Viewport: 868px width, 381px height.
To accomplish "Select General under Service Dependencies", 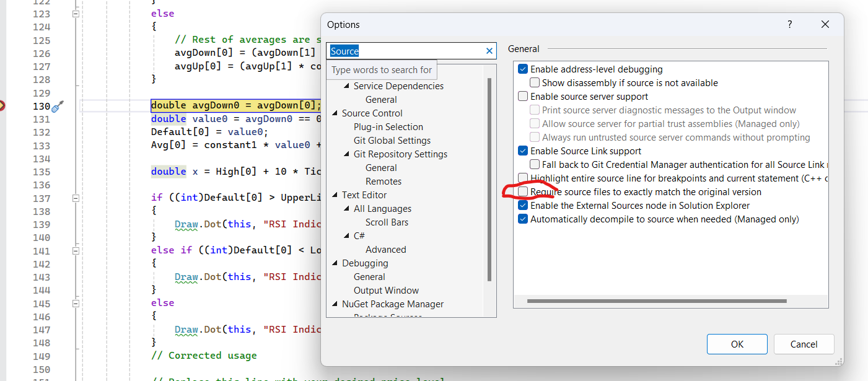I will click(381, 100).
